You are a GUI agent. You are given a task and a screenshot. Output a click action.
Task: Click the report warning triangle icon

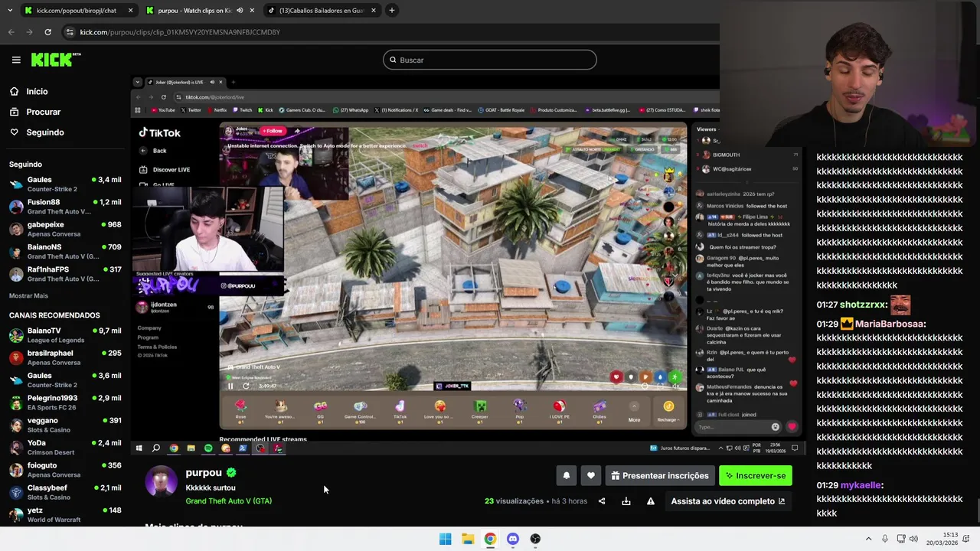[x=651, y=501]
